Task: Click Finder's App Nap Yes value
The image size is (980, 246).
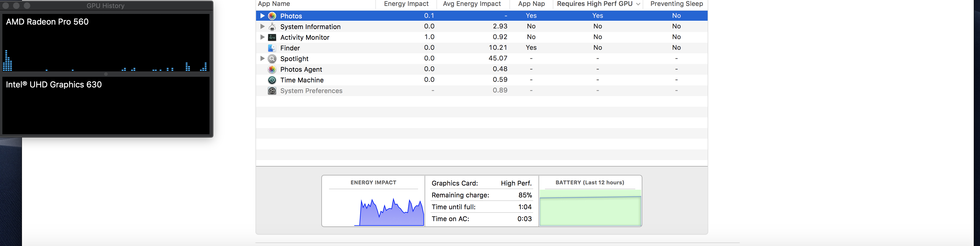Action: 531,47
